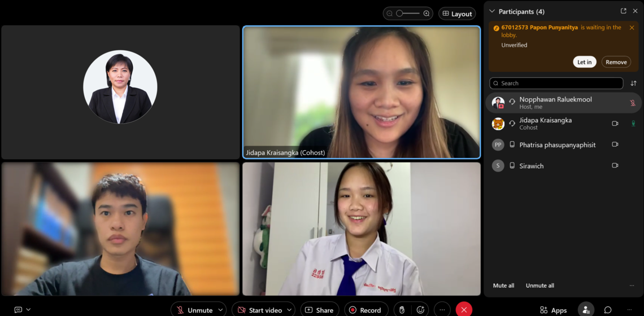This screenshot has width=644, height=316.
Task: Click the participants Search field
Action: [556, 83]
